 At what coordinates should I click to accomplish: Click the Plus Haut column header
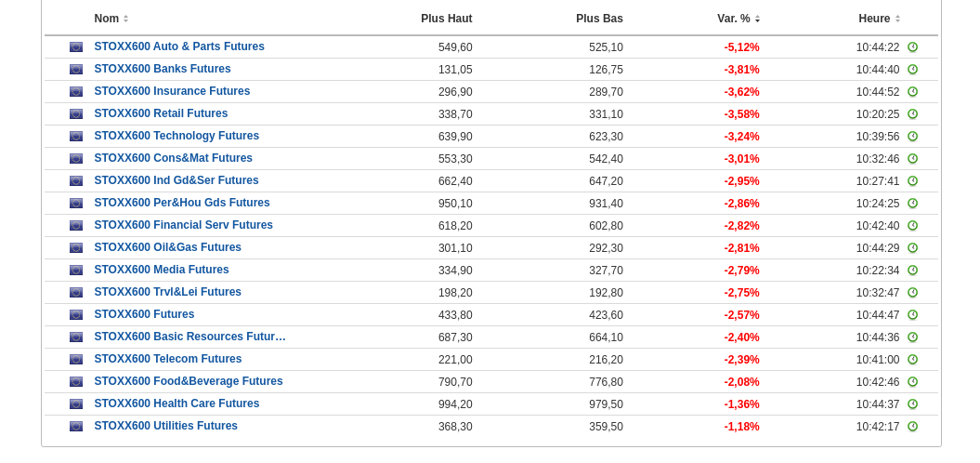click(x=446, y=19)
